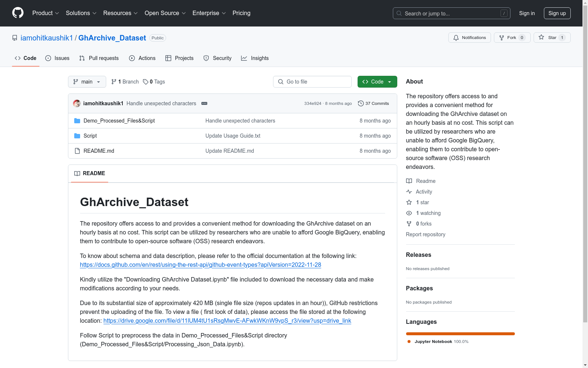588x368 pixels.
Task: Switch to the Issues tab
Action: pyautogui.click(x=57, y=58)
